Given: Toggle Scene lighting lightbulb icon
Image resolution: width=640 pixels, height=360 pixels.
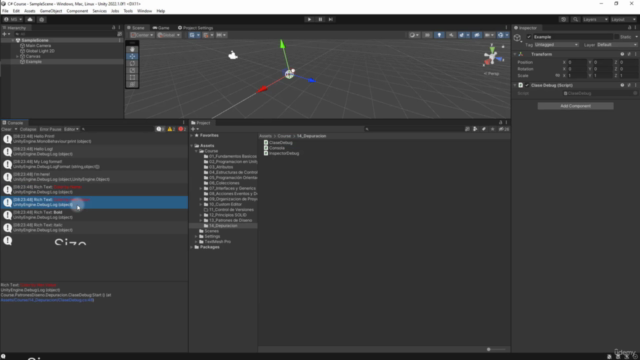Looking at the screenshot, I should click(x=439, y=35).
